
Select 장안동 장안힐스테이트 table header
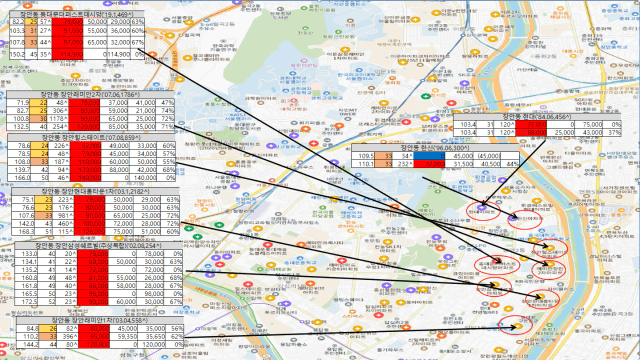91,138
